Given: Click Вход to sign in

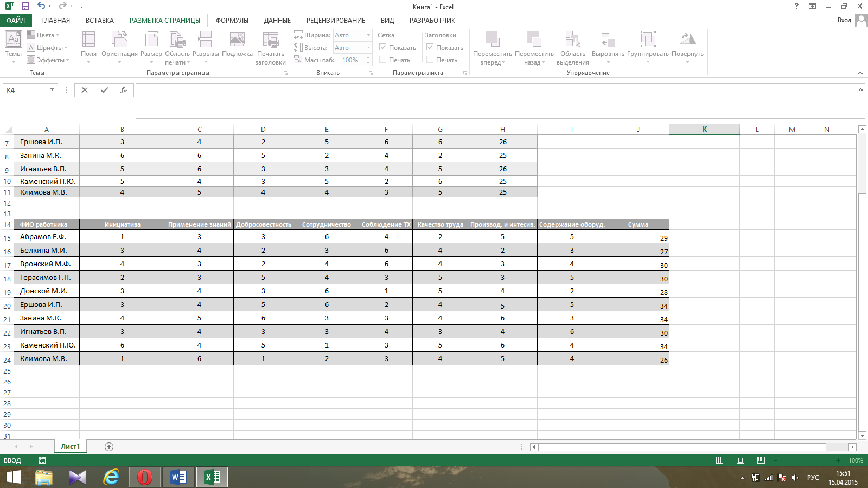Looking at the screenshot, I should pos(844,20).
